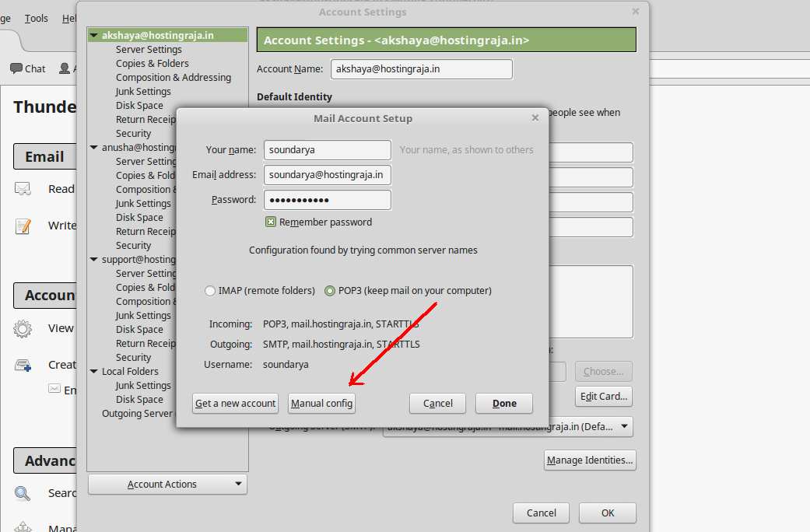
Task: Select Junk Settings under Local Folders
Action: tap(143, 385)
